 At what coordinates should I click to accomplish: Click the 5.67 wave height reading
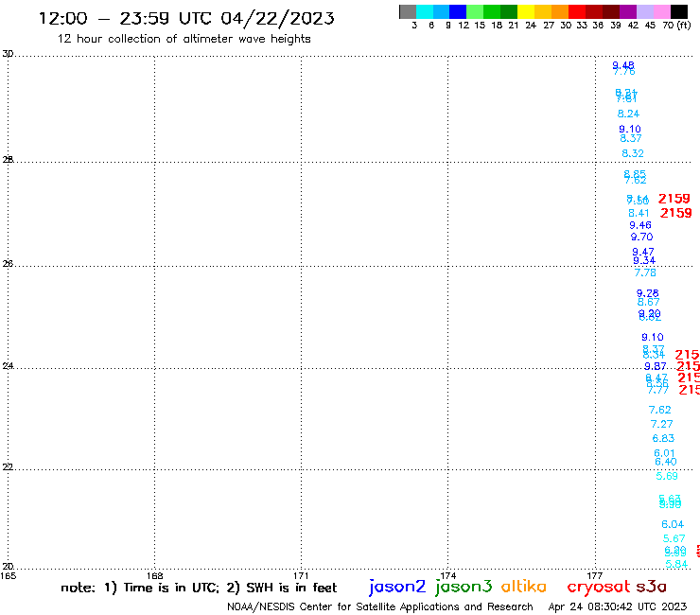coord(674,539)
